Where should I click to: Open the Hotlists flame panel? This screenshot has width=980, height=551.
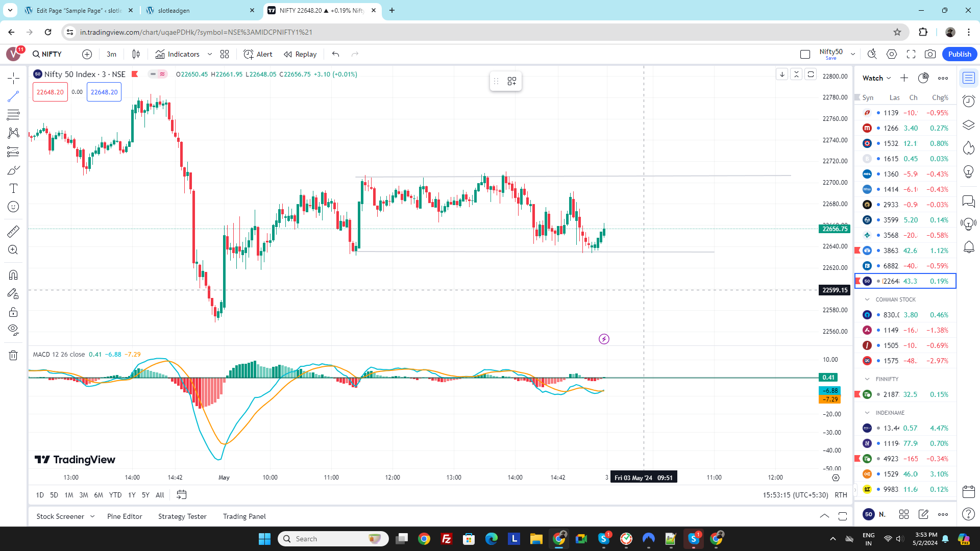click(x=968, y=148)
